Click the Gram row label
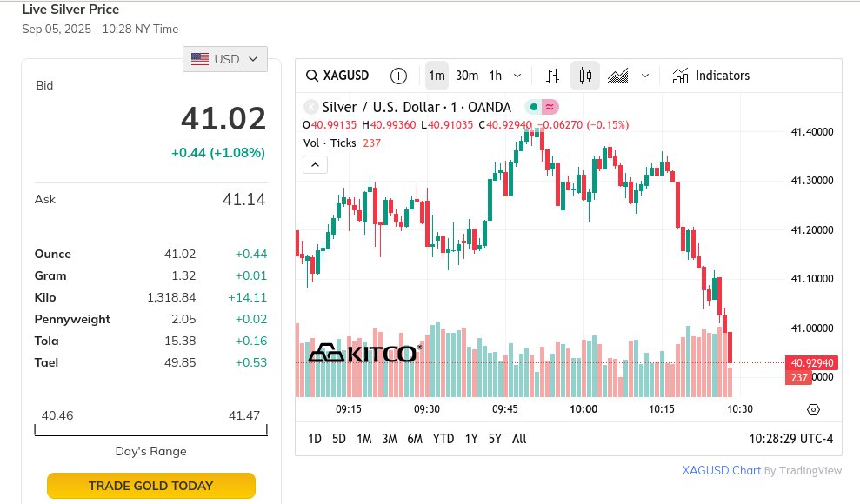Screen dimensions: 860x504 pos(50,275)
